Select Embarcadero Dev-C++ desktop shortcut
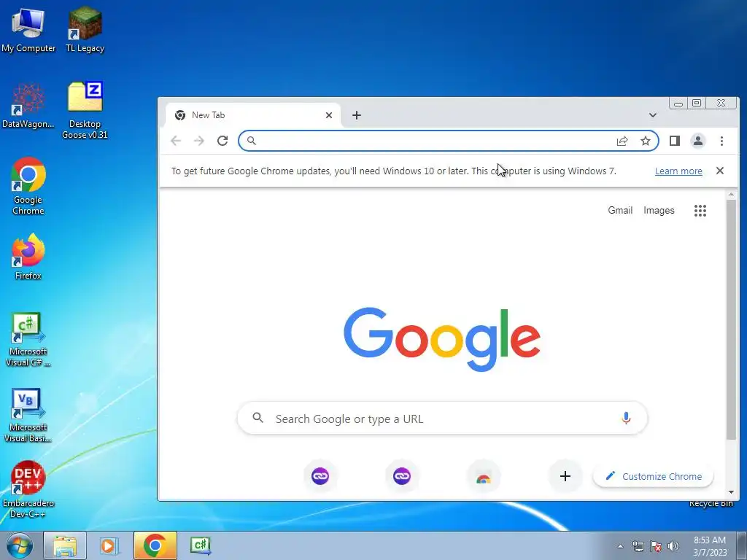The image size is (747, 560). coord(28,489)
